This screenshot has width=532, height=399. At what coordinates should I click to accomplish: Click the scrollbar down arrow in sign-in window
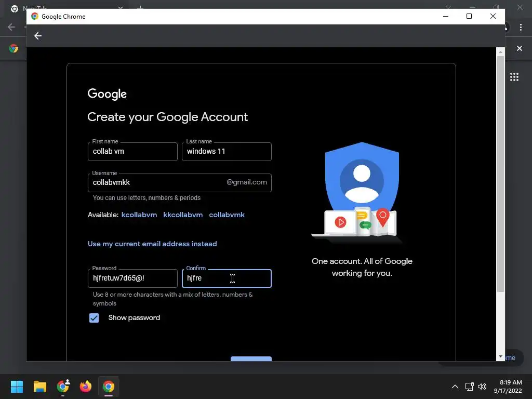500,357
